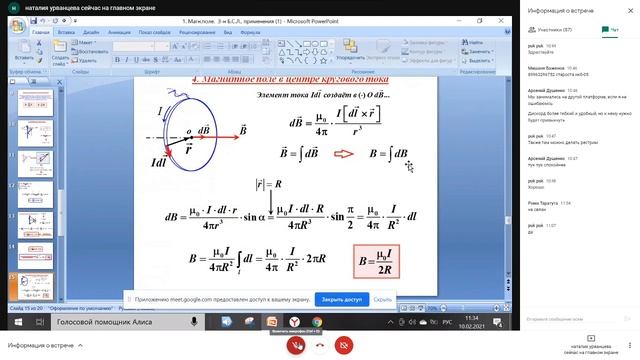The image size is (640, 360).
Task: Click the Task View taskbar icon
Action: coord(40,322)
